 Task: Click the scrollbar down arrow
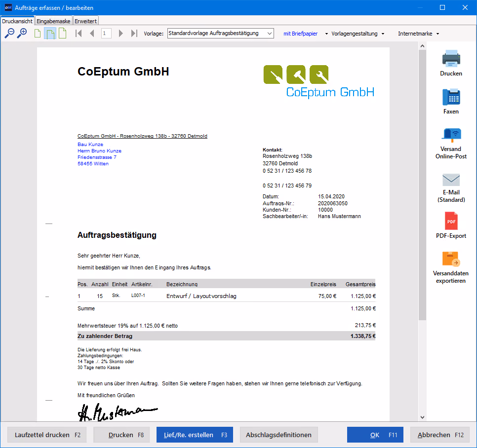pos(422,417)
